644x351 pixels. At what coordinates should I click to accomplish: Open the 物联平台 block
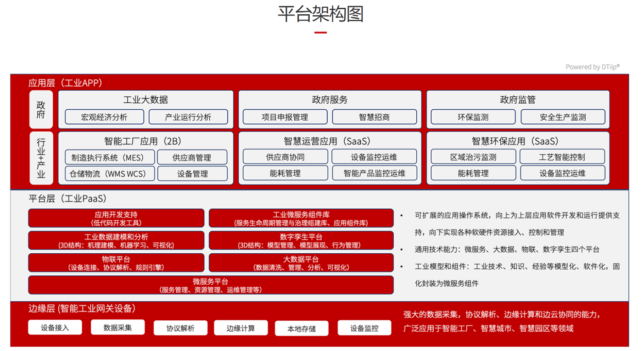click(x=116, y=263)
